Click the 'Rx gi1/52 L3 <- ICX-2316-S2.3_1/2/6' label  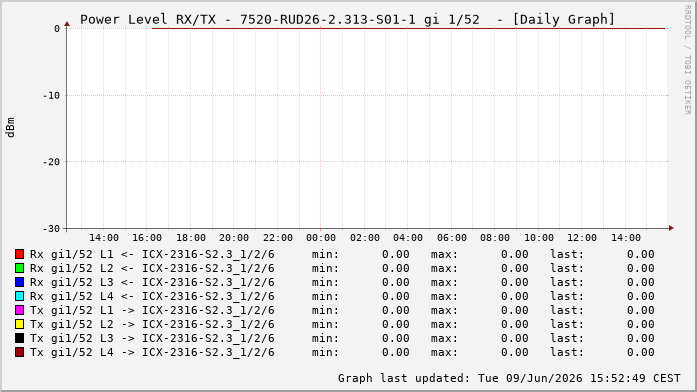[152, 283]
